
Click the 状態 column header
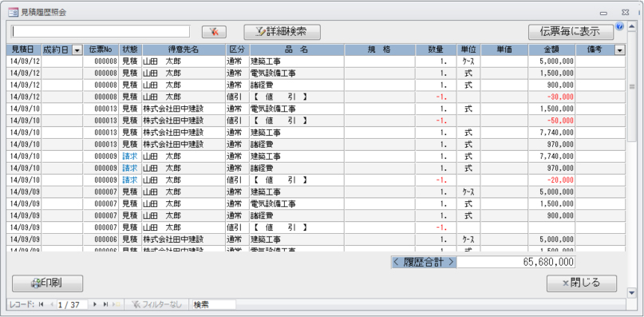131,50
